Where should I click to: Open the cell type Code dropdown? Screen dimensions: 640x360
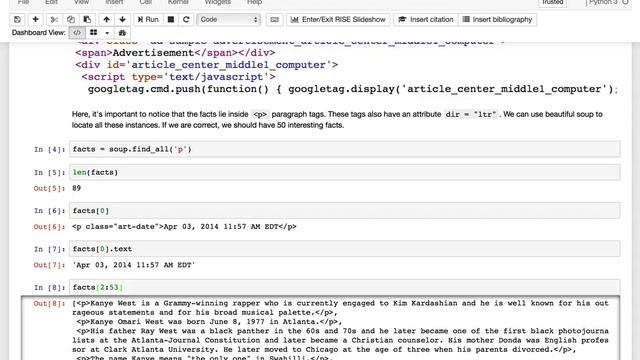[229, 20]
